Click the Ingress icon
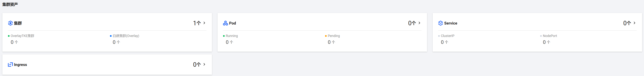 10,65
